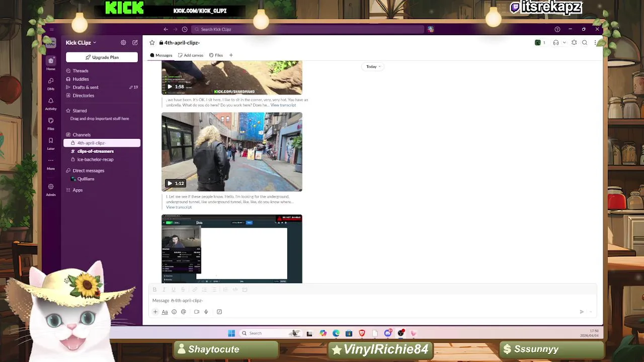Open the Later bookmarks view

(x=51, y=144)
